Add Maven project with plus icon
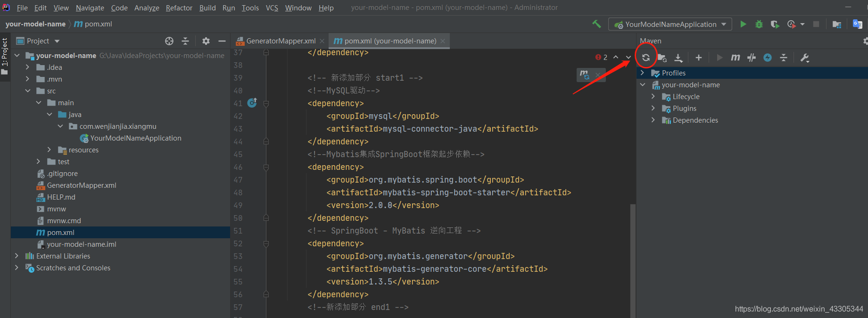The height and width of the screenshot is (318, 868). click(x=699, y=58)
